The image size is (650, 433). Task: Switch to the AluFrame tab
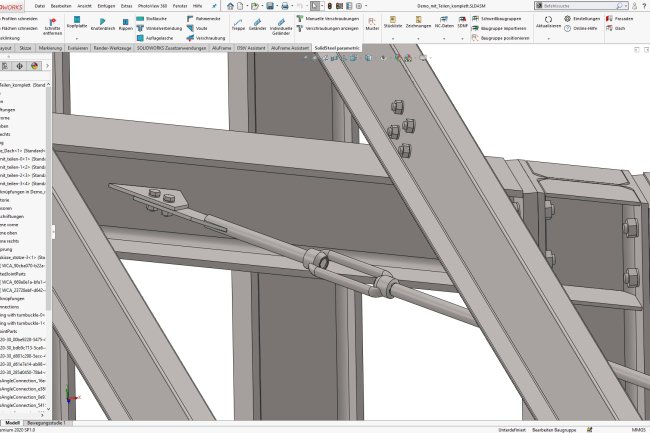tap(222, 48)
